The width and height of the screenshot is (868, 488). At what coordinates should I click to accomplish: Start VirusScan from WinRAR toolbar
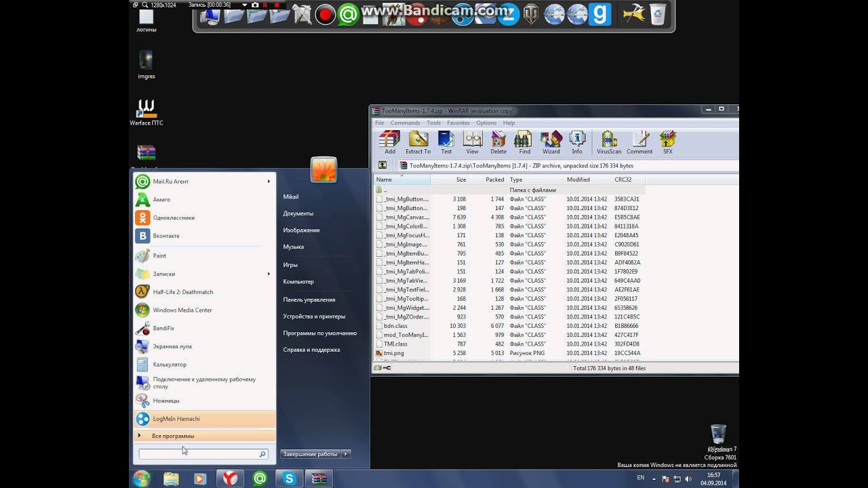coord(608,142)
